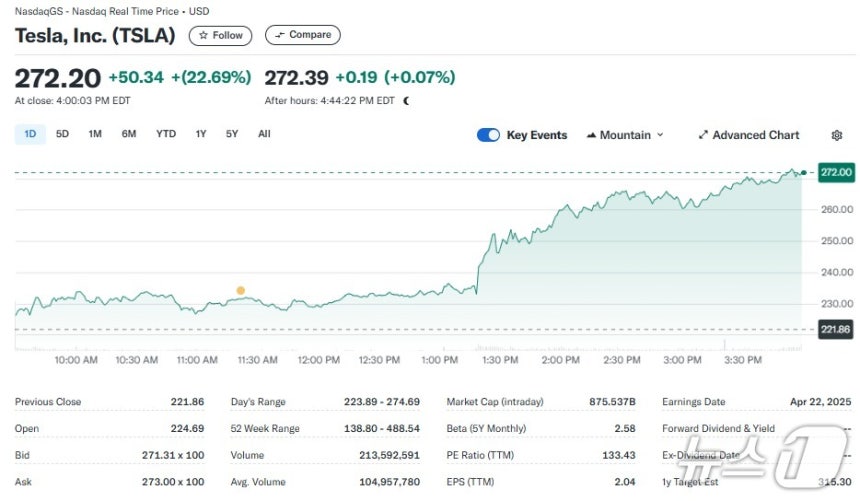Select the YTD range tab

(x=166, y=134)
